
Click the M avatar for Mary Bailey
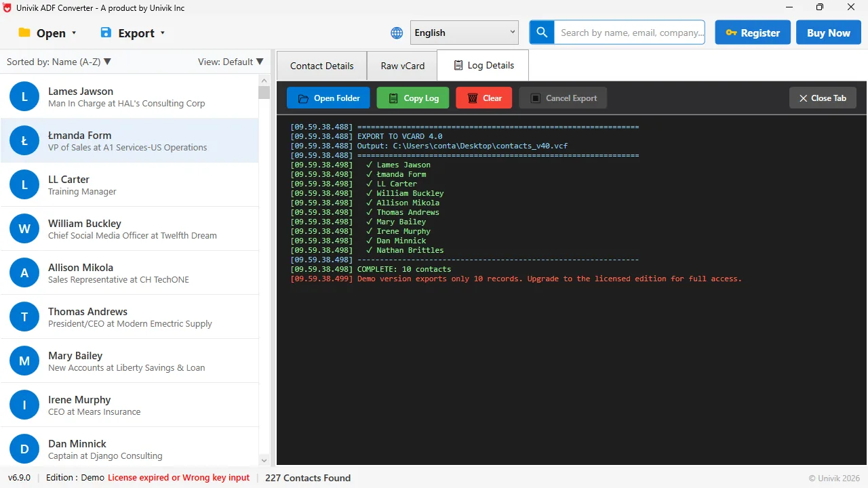24,361
